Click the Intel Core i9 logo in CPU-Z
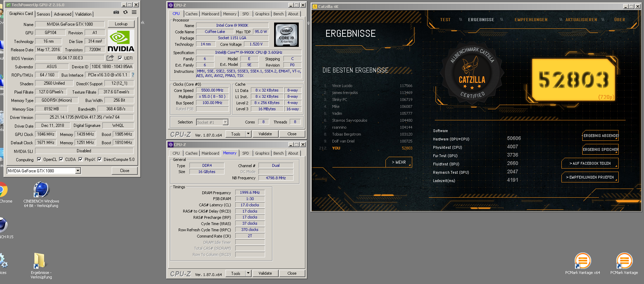This screenshot has width=644, height=284. (286, 35)
